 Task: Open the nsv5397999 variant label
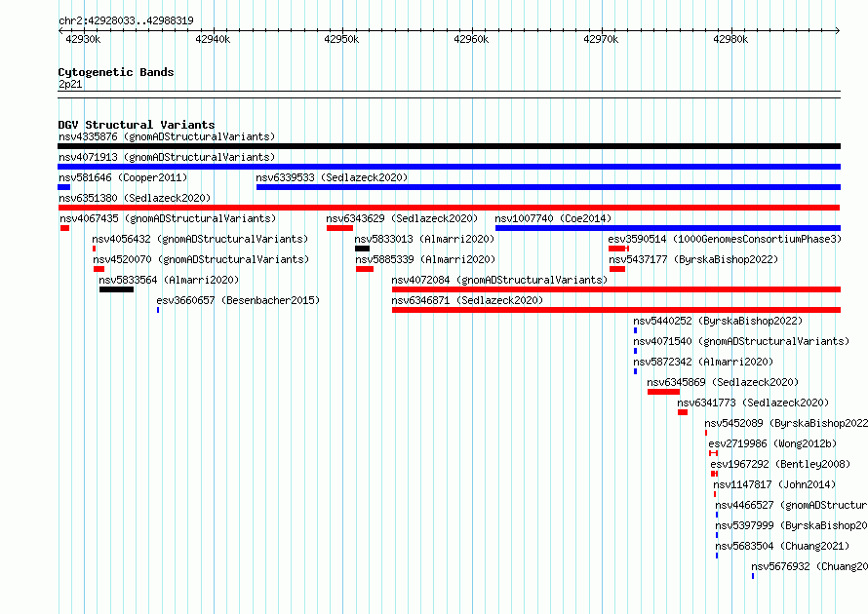(x=792, y=525)
